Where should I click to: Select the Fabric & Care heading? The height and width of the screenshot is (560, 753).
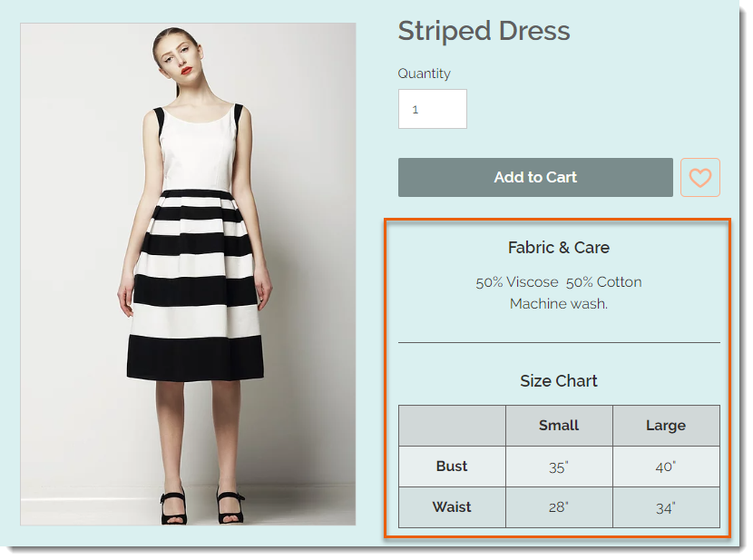coord(559,248)
